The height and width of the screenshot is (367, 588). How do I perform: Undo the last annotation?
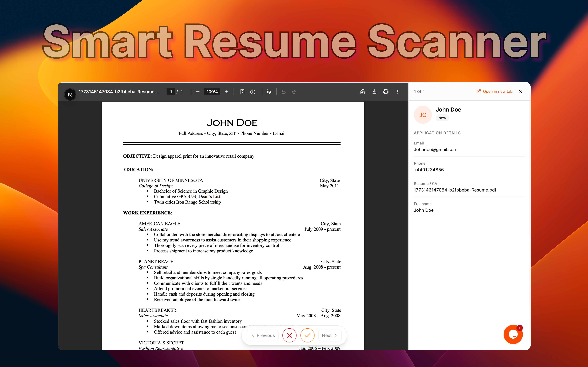coord(284,92)
